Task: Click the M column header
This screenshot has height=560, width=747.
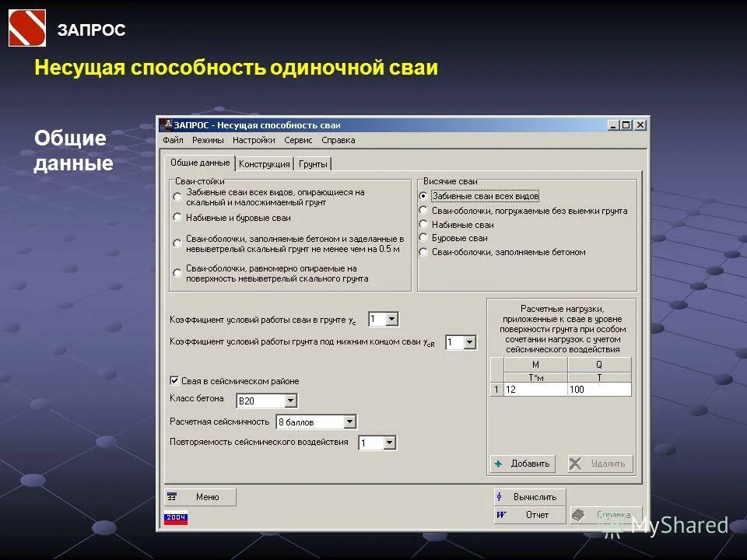Action: 535,364
